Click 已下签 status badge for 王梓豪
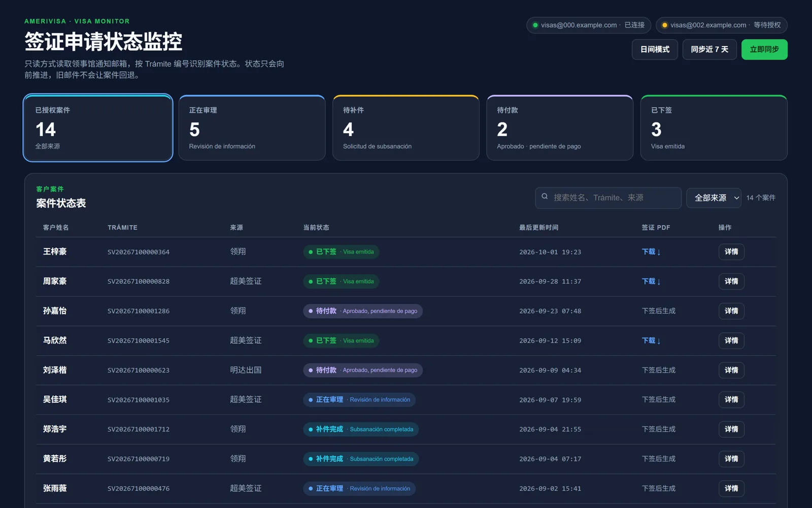The width and height of the screenshot is (812, 508). (341, 252)
